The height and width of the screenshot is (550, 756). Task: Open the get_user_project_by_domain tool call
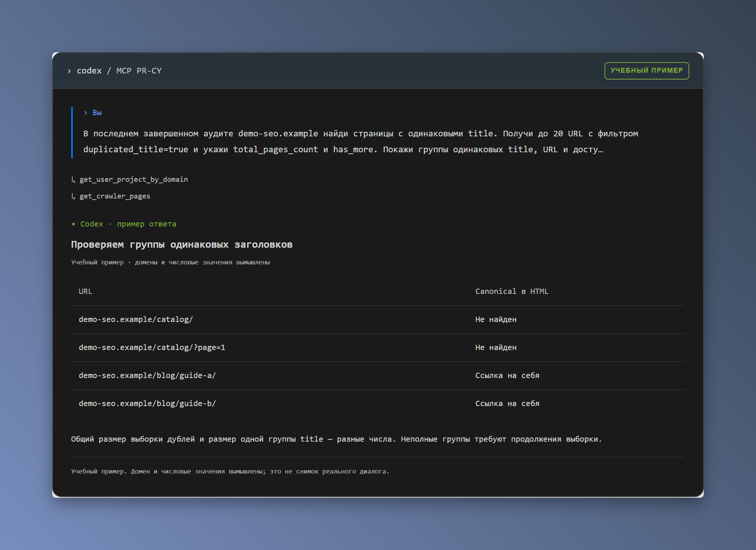pyautogui.click(x=134, y=180)
